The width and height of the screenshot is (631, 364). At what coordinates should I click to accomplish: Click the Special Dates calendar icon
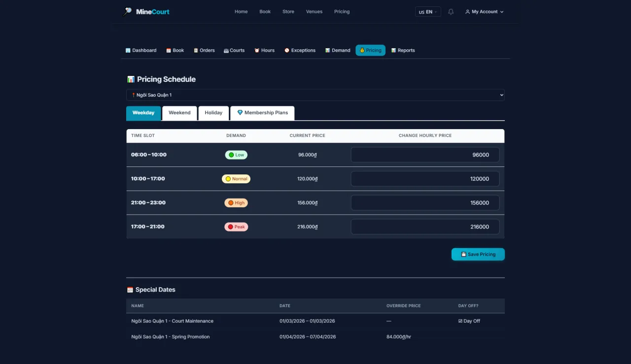130,290
